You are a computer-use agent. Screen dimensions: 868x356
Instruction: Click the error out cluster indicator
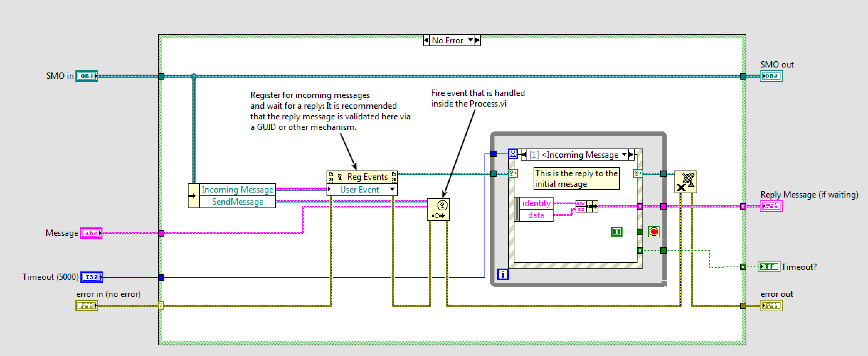(x=771, y=306)
